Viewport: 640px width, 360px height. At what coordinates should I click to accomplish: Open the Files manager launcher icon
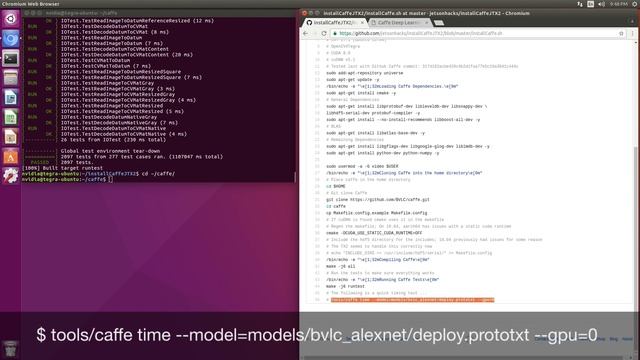[11, 78]
